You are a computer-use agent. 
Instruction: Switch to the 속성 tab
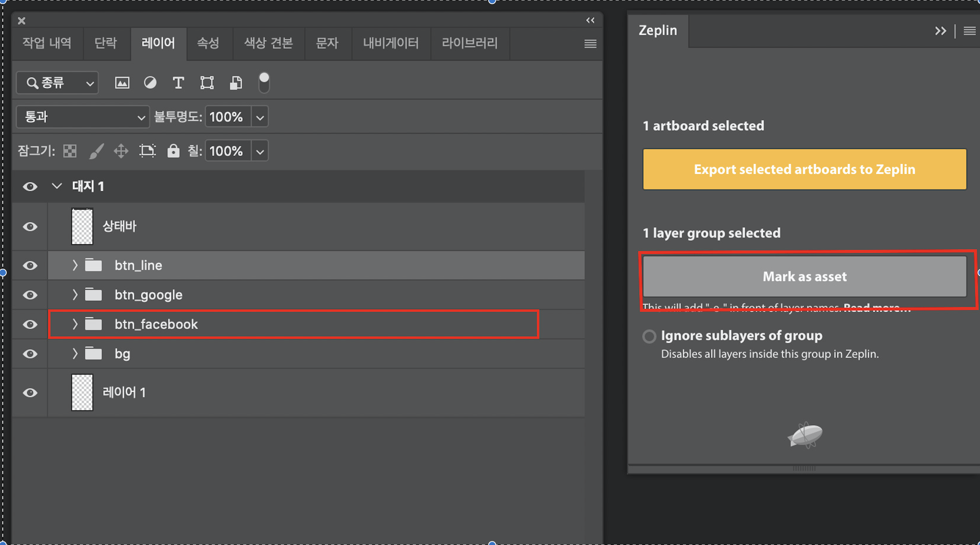click(208, 43)
